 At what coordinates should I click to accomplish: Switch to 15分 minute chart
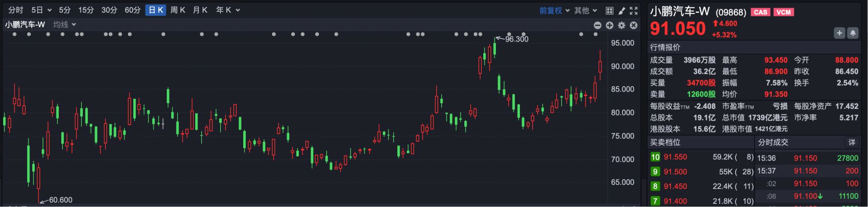85,10
